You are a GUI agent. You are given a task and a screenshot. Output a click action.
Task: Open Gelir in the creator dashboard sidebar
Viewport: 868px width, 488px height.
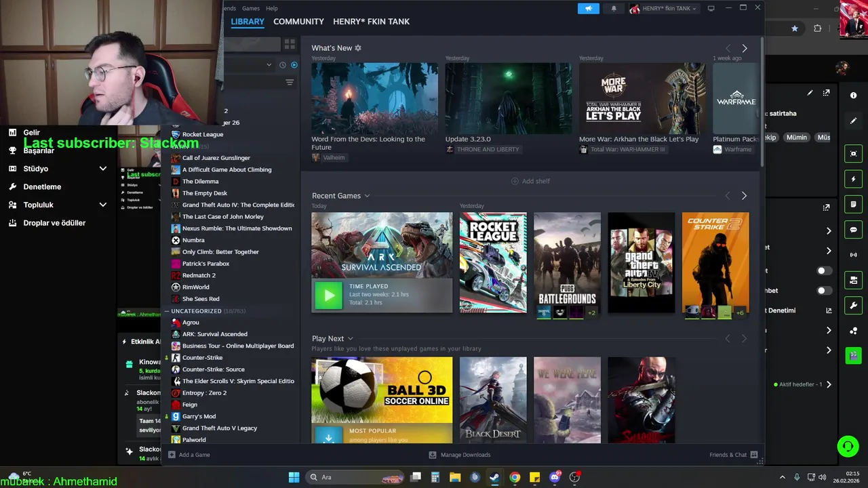(31, 133)
